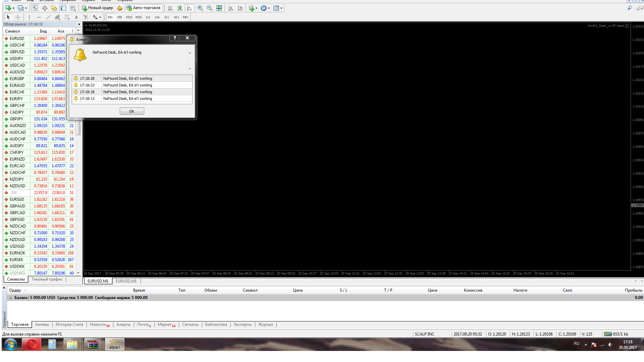The height and width of the screenshot is (362, 644).
Task: Open the new chart icon
Action: tap(8, 8)
